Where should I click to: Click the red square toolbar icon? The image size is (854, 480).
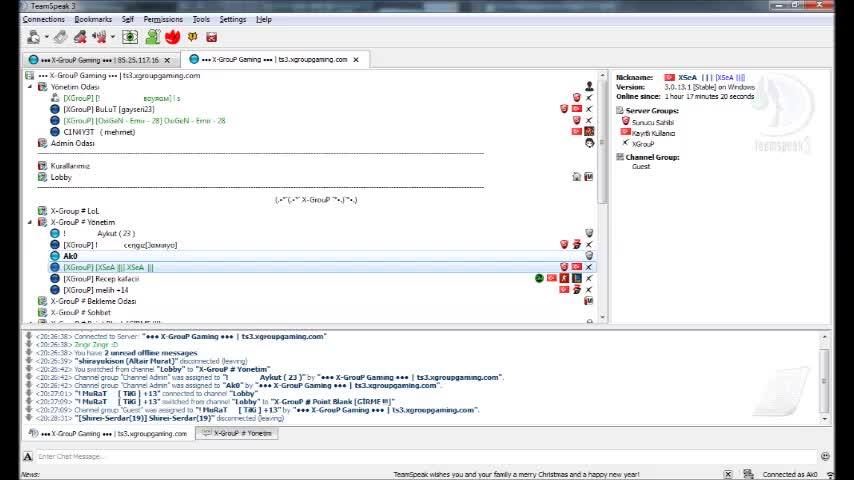pos(212,37)
